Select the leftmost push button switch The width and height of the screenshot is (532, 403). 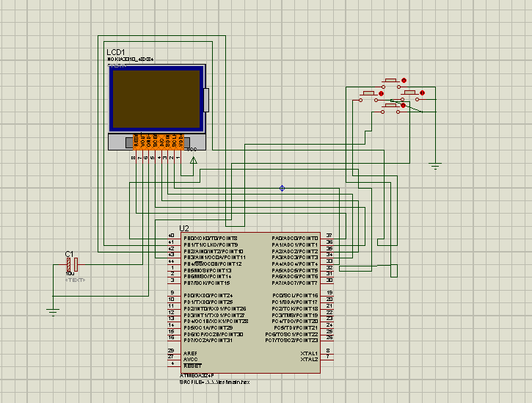(368, 96)
